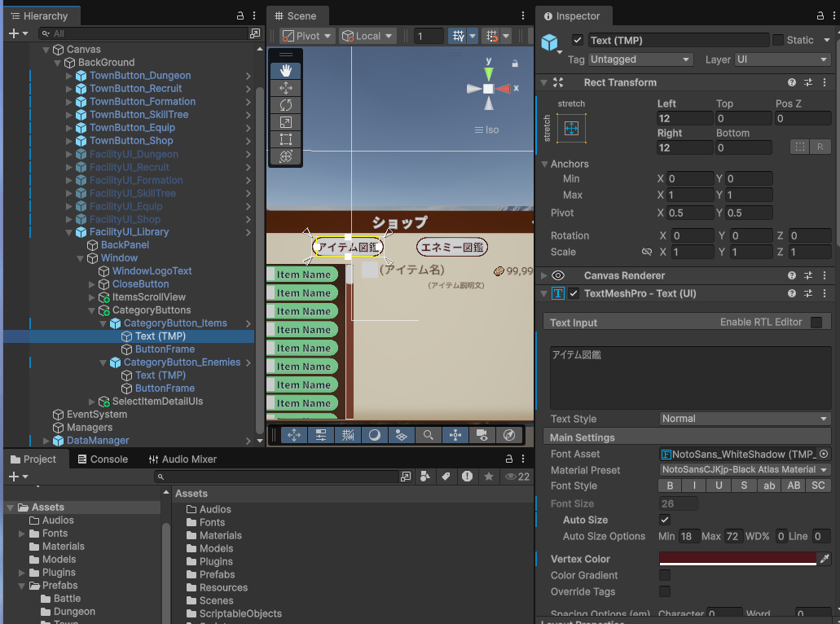840x624 pixels.
Task: Click the Rect Transform anchor preset icon
Action: click(571, 128)
